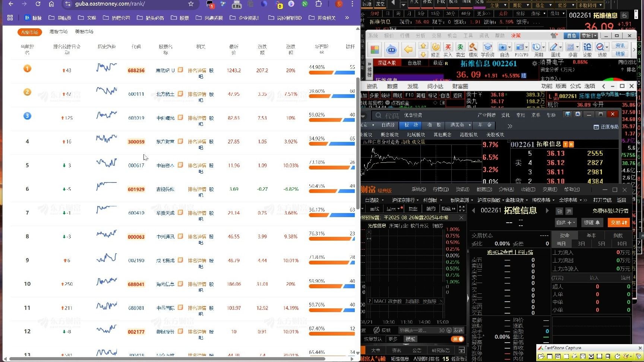Switch to the 自选股 tab
The height and width of the screenshot is (362, 644).
click(x=414, y=63)
